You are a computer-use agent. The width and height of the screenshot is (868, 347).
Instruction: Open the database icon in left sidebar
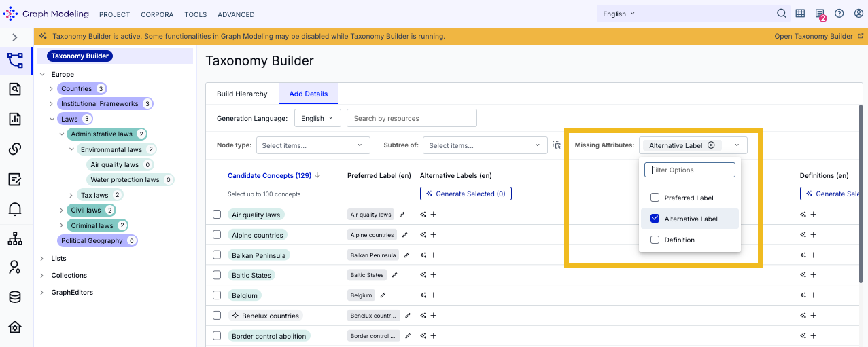15,297
